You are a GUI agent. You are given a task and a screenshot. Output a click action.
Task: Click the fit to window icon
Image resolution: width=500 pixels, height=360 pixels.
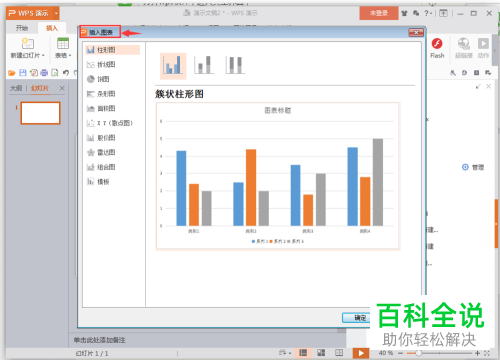click(487, 353)
